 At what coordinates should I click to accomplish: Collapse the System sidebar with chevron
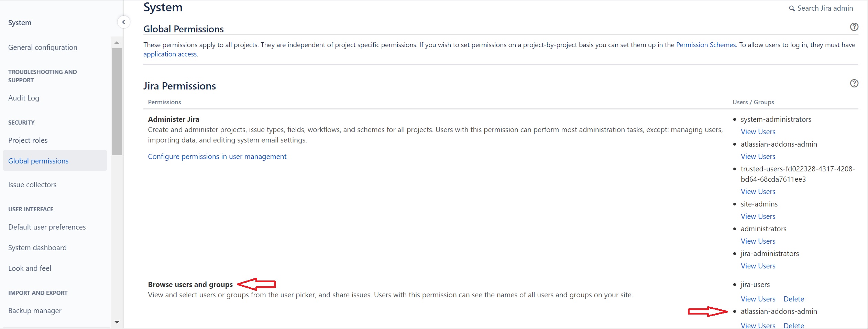pos(124,22)
